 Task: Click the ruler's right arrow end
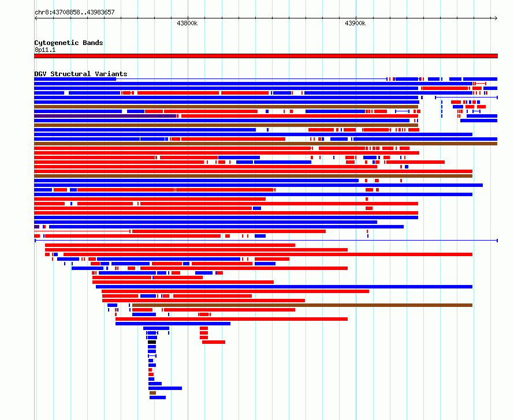pos(496,18)
